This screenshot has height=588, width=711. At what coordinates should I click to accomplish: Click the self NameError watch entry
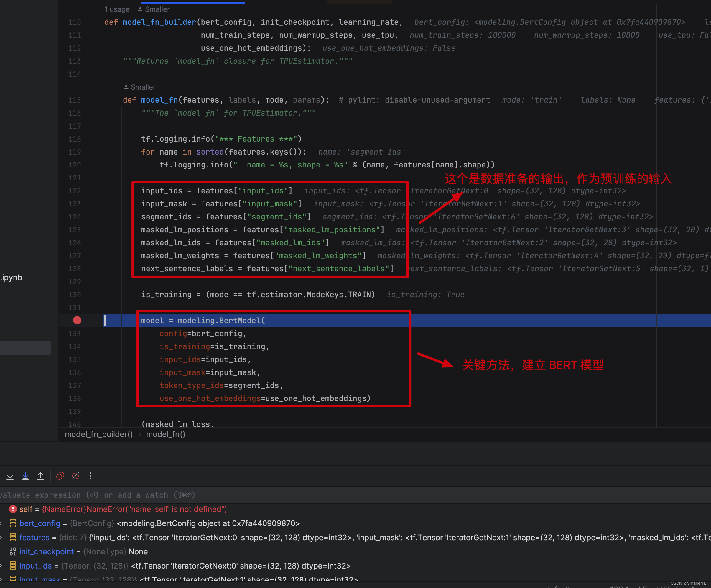(x=123, y=509)
